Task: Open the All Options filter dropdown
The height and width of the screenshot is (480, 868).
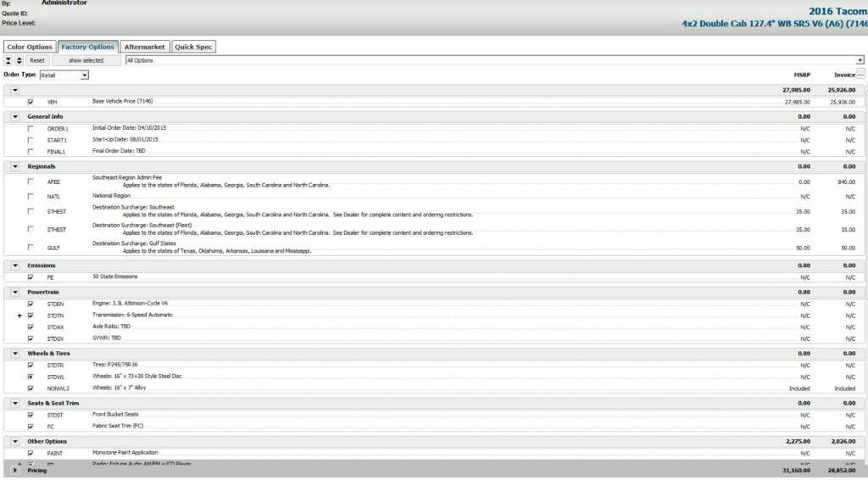Action: click(860, 60)
